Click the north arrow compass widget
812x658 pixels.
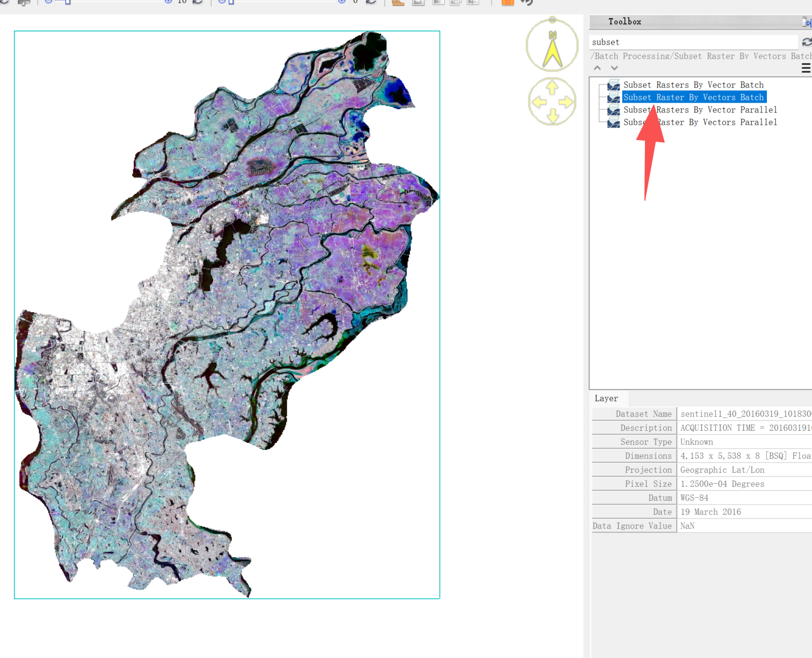pyautogui.click(x=552, y=46)
